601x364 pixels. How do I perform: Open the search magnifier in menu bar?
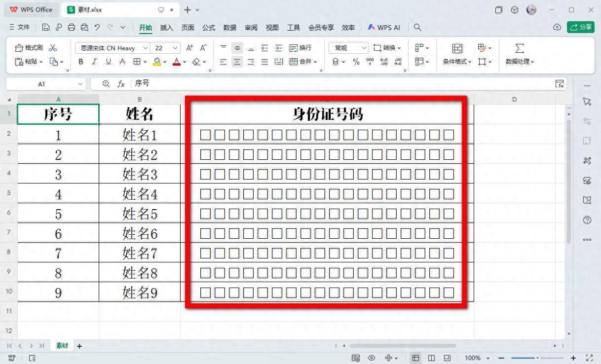(417, 28)
